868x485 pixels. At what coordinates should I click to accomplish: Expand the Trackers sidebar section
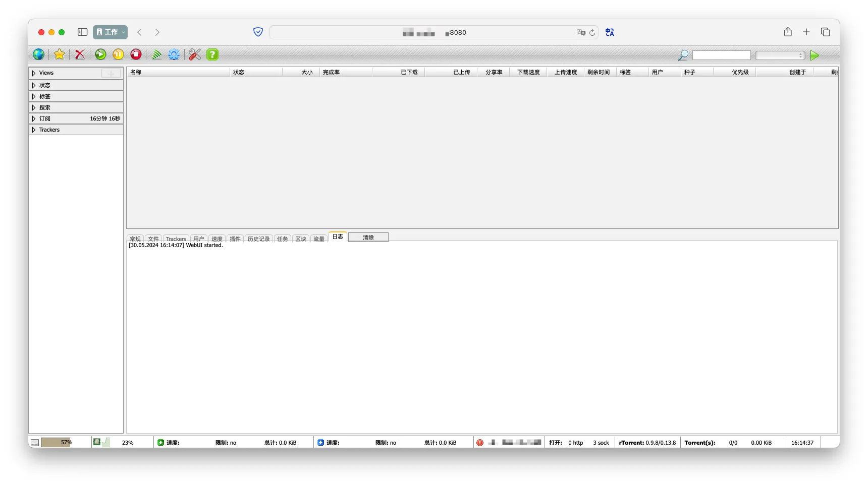tap(34, 130)
